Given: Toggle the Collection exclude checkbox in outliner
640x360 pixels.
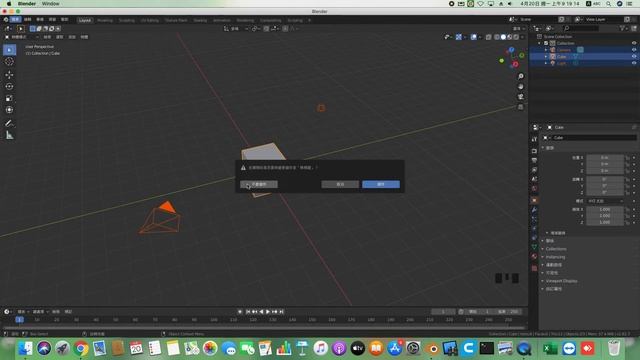Looking at the screenshot, I should pos(546,43).
